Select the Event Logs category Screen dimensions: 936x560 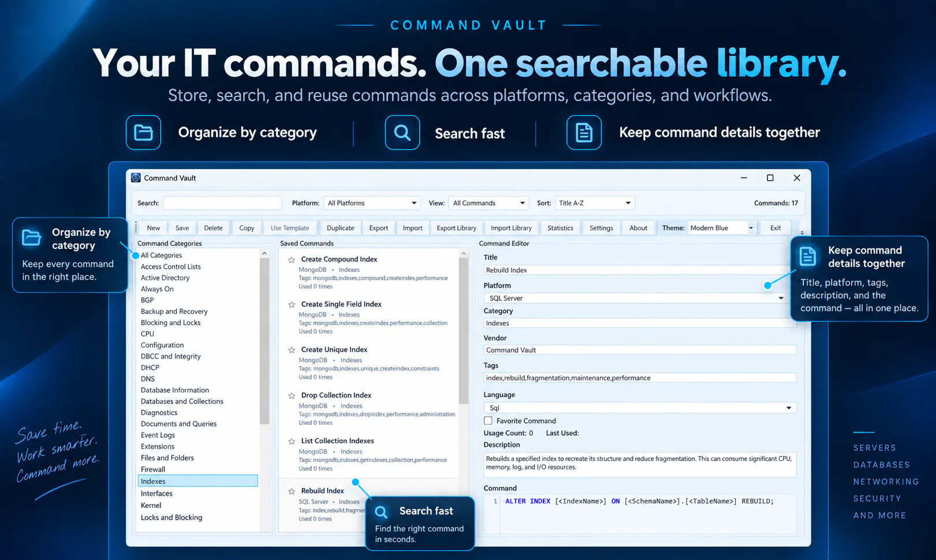(158, 435)
